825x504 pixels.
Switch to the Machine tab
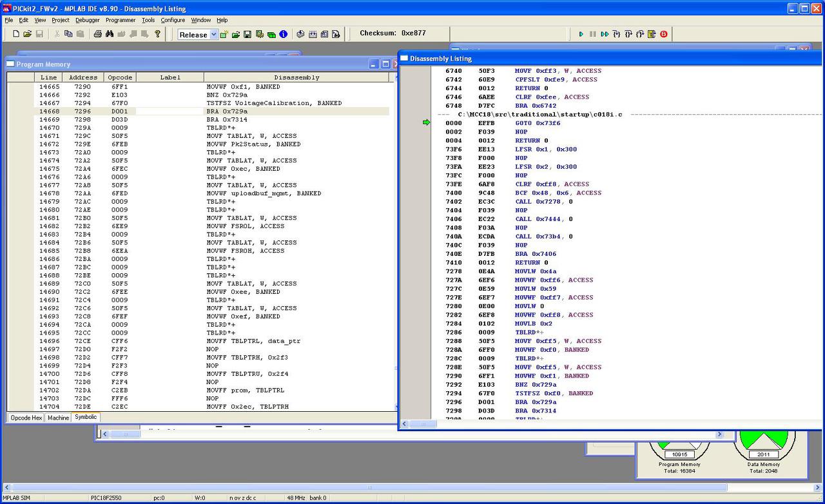click(x=58, y=418)
